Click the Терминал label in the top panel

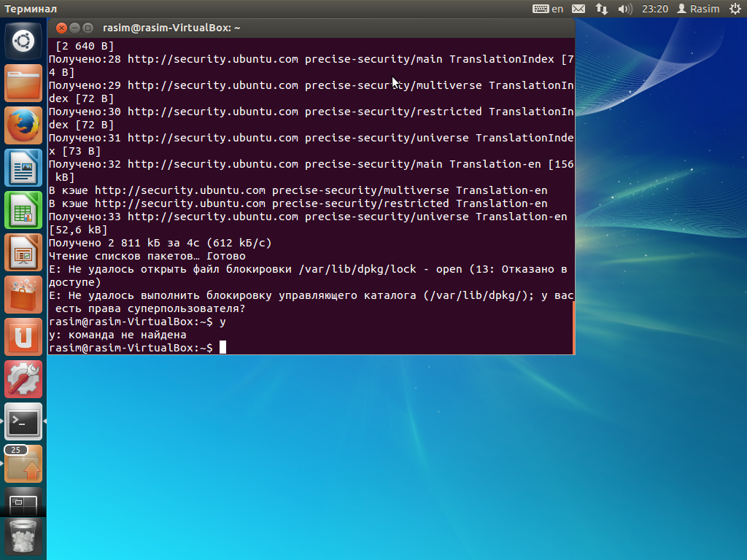coord(31,9)
